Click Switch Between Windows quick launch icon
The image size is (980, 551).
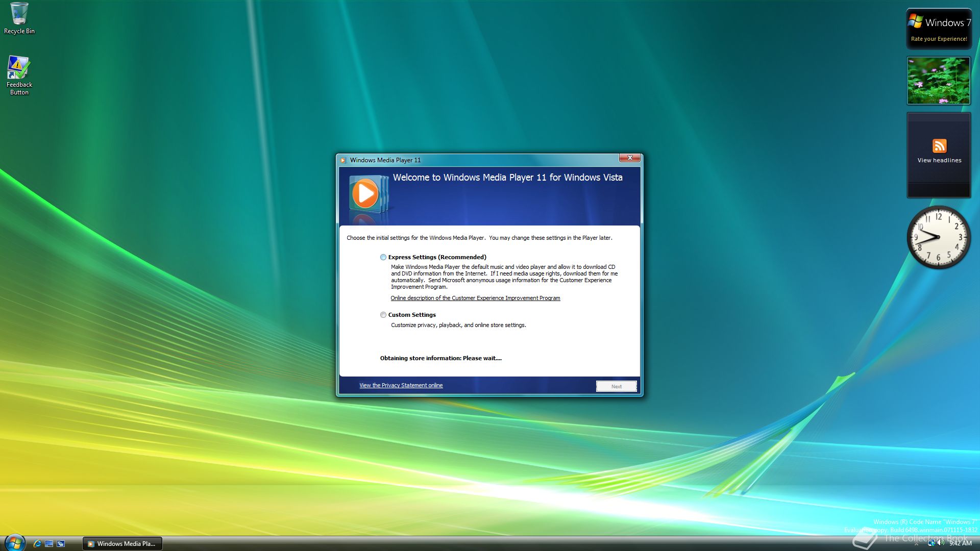[x=61, y=543]
